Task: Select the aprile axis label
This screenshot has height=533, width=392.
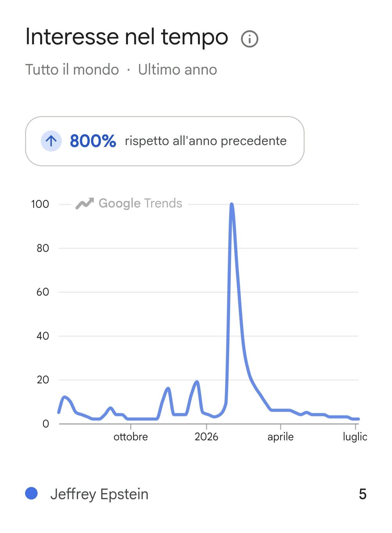Action: tap(281, 437)
